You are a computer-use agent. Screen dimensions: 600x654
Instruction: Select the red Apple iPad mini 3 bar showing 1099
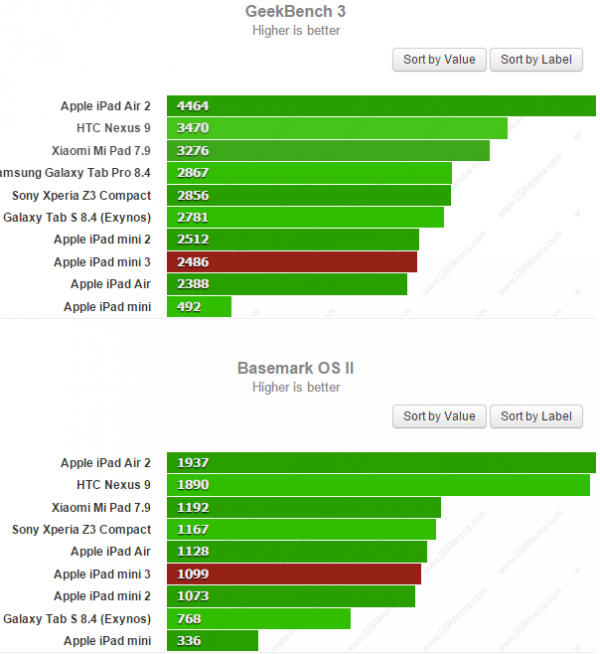click(x=294, y=574)
